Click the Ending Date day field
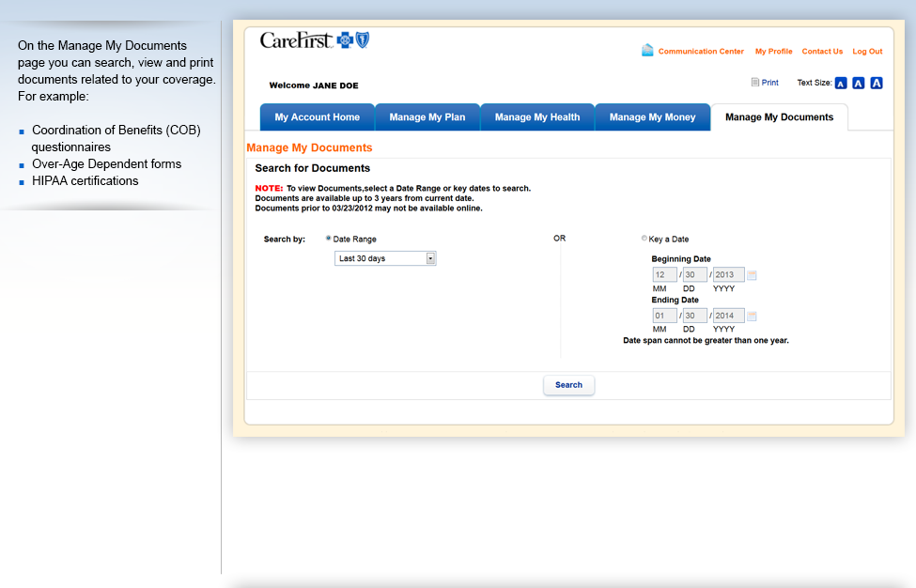Screen dimensions: 916x588 point(695,316)
